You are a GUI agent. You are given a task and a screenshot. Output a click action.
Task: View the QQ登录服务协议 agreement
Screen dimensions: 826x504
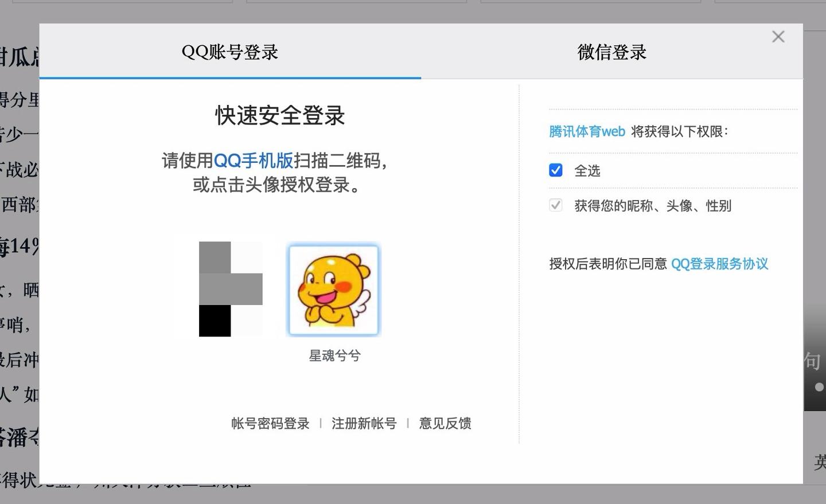point(719,264)
